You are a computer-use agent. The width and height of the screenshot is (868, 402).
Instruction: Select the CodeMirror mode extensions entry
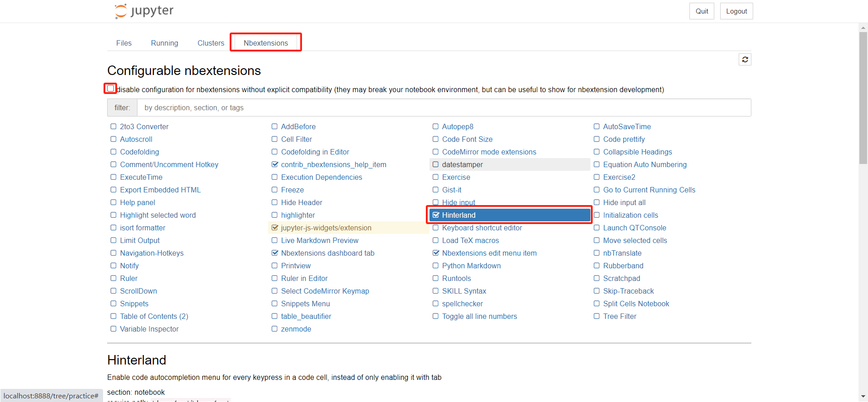coord(489,152)
